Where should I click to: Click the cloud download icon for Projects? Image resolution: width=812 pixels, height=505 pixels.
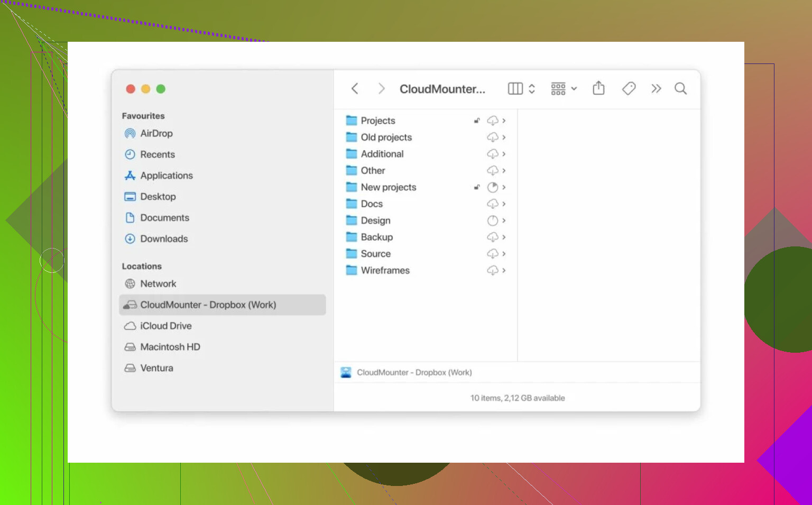click(x=492, y=121)
